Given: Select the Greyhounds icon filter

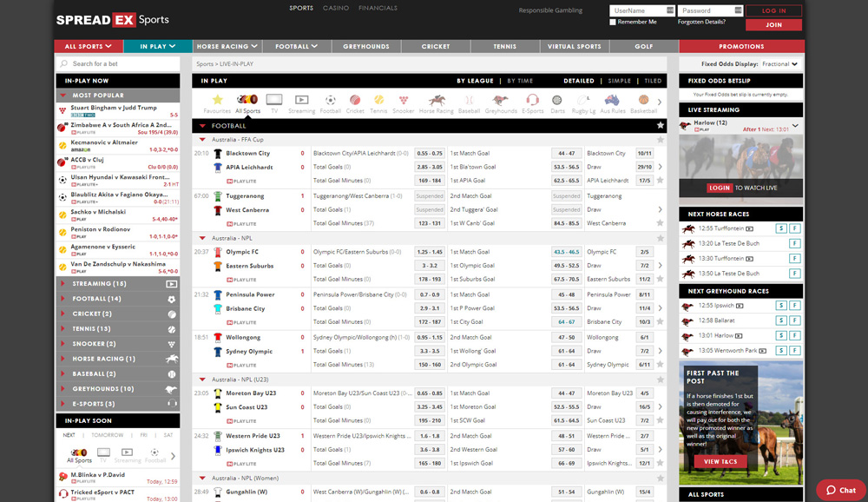Looking at the screenshot, I should [501, 103].
